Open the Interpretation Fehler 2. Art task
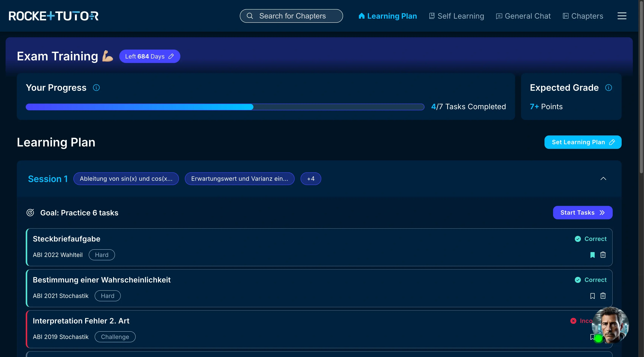The width and height of the screenshot is (644, 357). (319, 329)
